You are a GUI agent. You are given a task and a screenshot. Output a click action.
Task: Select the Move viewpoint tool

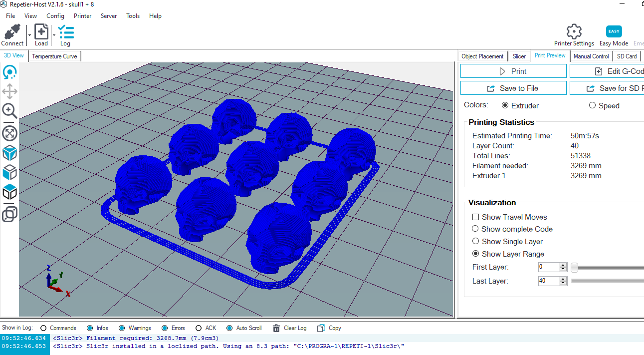[9, 91]
